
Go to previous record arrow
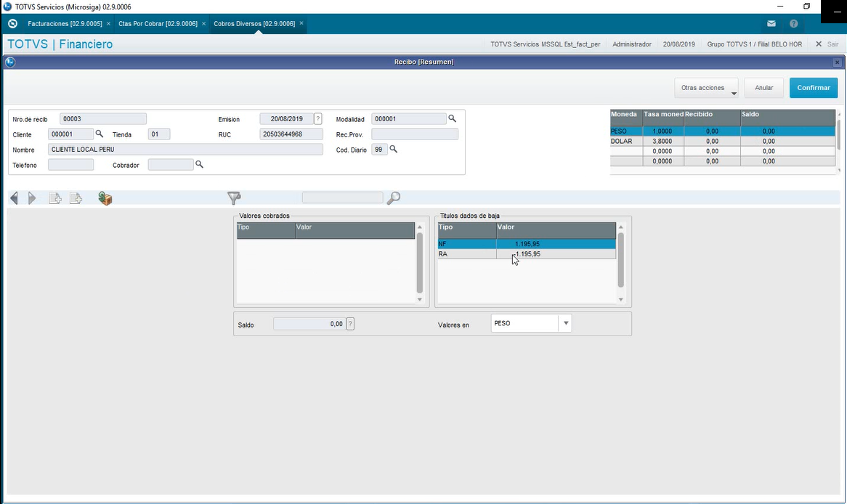coord(14,198)
